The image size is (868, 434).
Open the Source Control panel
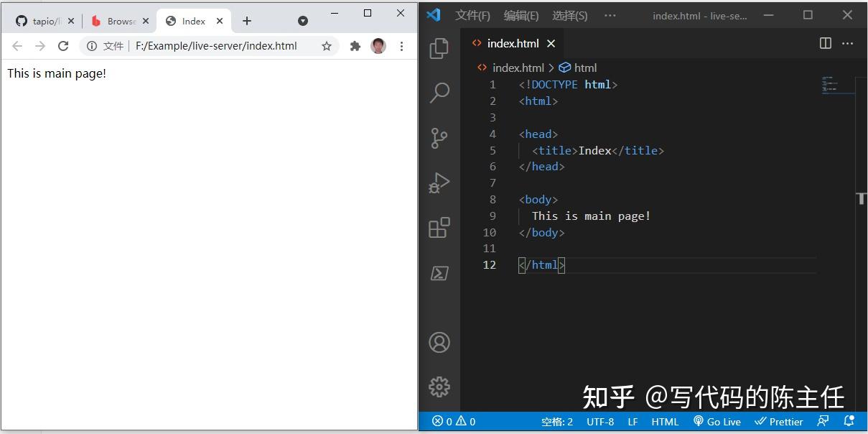tap(439, 138)
